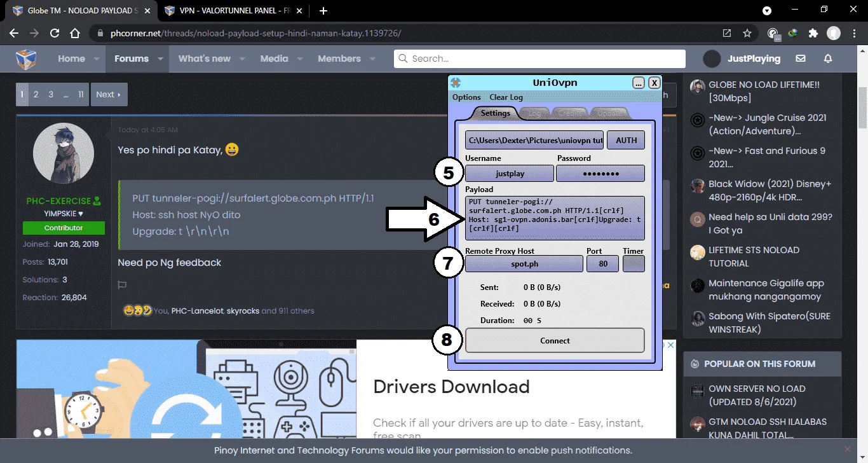
Task: Reload the page with the refresh icon
Action: click(55, 33)
